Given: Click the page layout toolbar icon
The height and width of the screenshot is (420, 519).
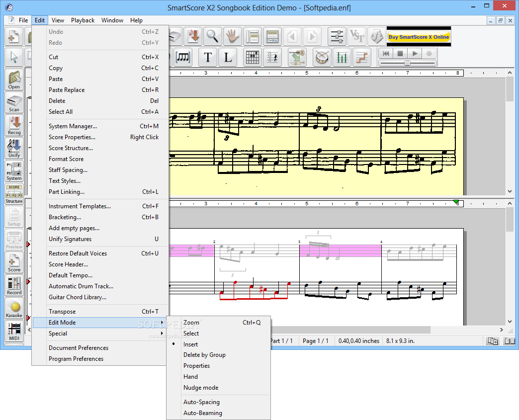Looking at the screenshot, I should tap(252, 36).
